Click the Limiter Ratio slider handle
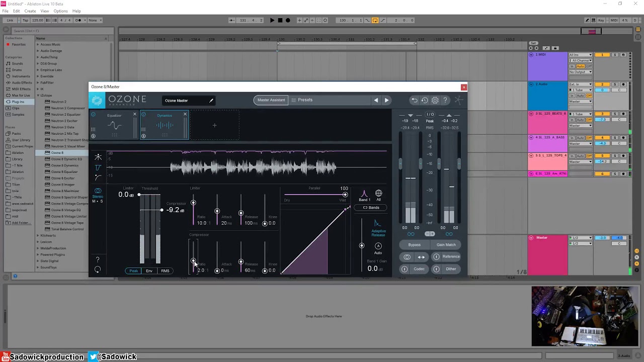The image size is (644, 362). point(193,203)
